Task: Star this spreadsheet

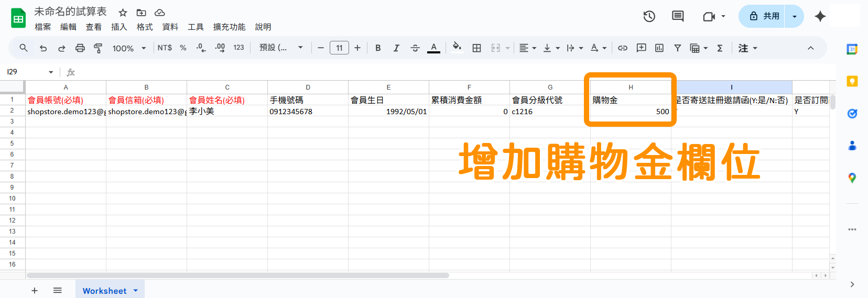Action: click(x=123, y=13)
